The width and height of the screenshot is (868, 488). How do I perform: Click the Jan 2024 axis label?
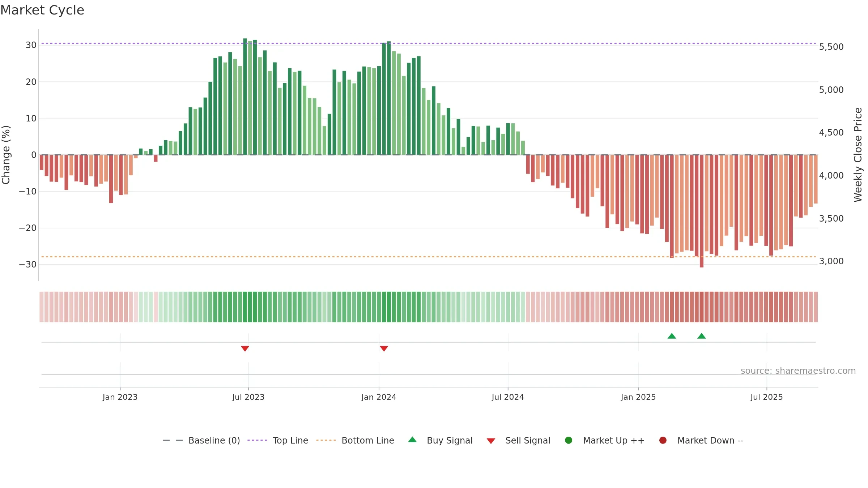379,397
